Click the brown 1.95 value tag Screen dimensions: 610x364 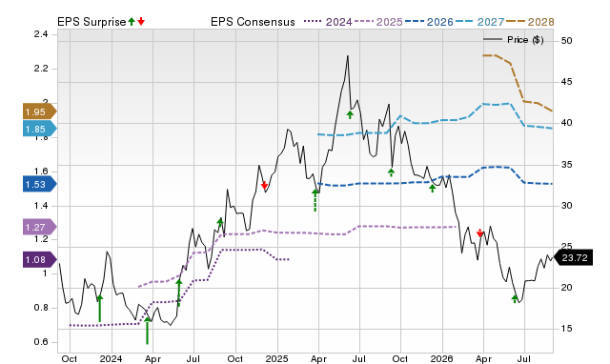pos(40,112)
